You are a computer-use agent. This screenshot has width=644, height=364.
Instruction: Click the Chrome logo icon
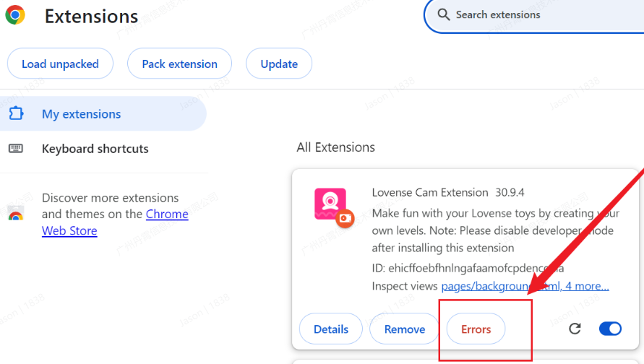click(x=15, y=15)
